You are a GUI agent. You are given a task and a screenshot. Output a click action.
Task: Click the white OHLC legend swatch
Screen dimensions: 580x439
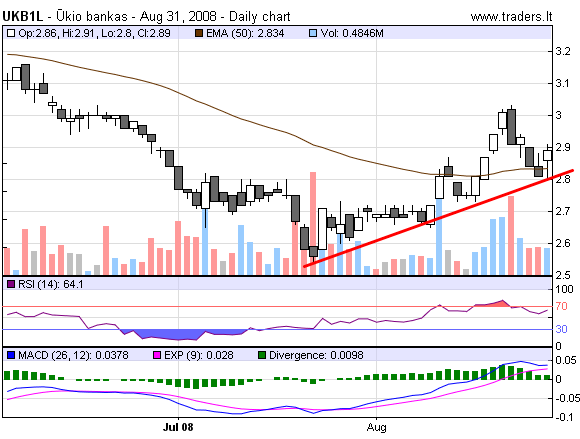(x=11, y=33)
